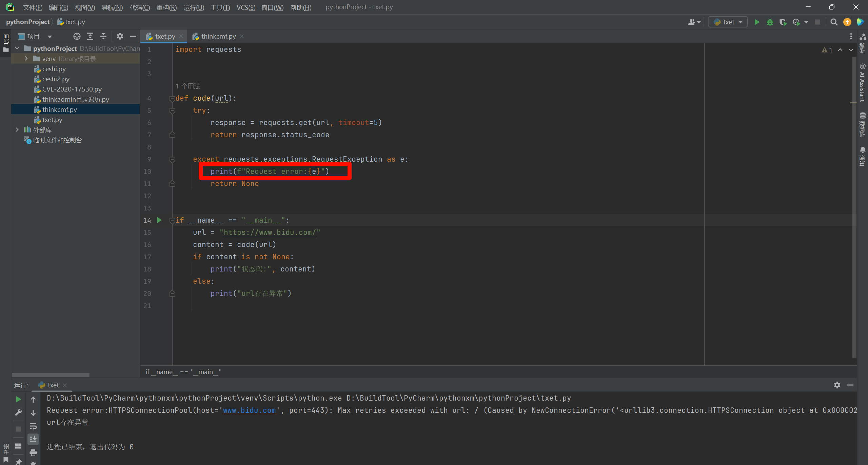Hide the project panel with minus icon

click(x=133, y=36)
